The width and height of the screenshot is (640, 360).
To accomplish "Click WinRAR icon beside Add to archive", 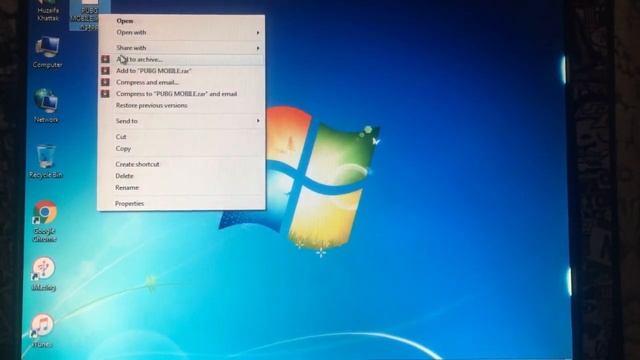I will [105, 59].
